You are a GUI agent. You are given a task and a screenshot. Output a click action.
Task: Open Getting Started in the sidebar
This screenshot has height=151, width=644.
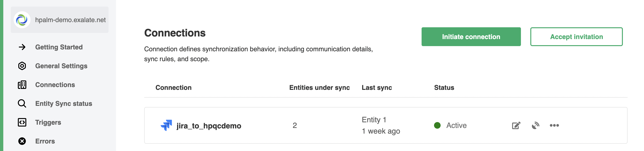point(59,47)
